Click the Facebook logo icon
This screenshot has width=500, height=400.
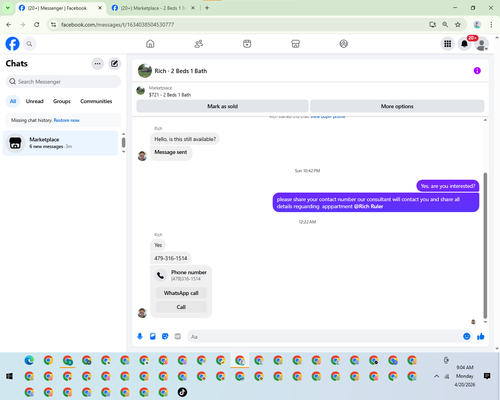coord(12,44)
